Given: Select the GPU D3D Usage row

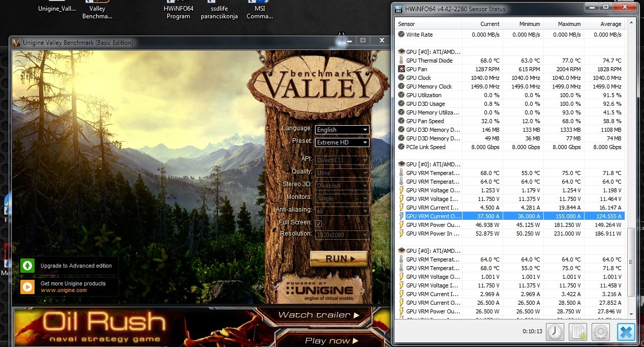Looking at the screenshot, I should coord(510,104).
